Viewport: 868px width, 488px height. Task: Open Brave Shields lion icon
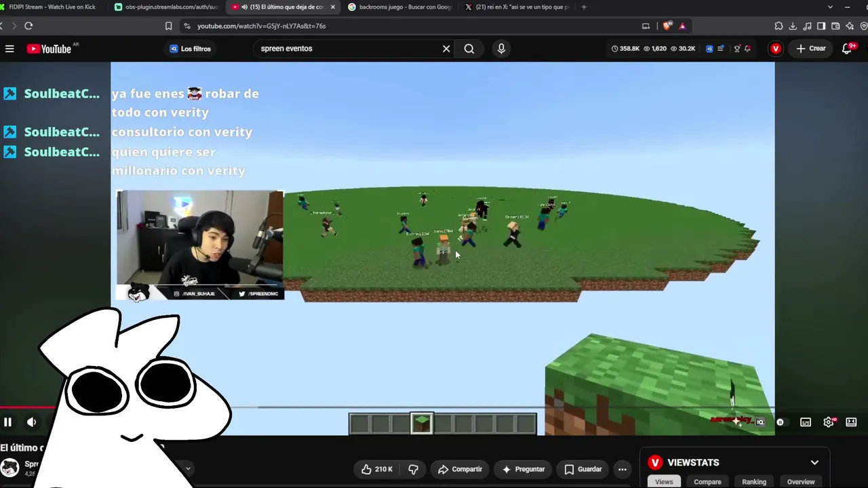[668, 26]
